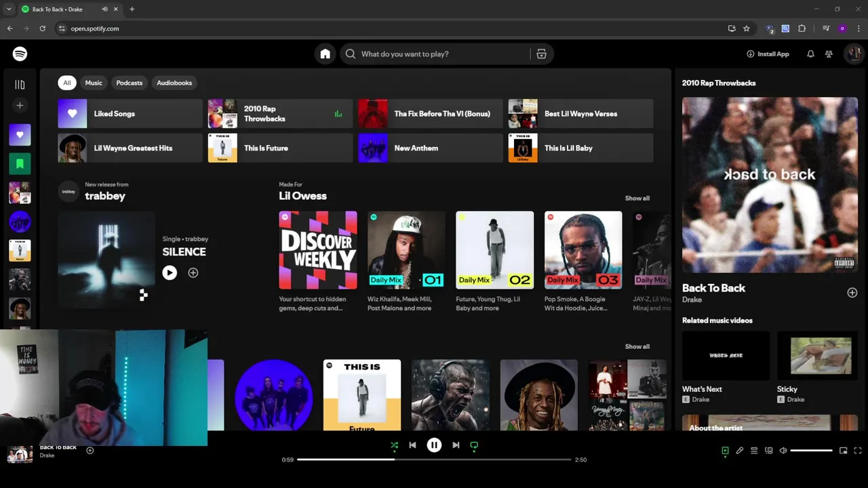868x488 pixels.
Task: Select the All filter chip
Action: [x=66, y=83]
